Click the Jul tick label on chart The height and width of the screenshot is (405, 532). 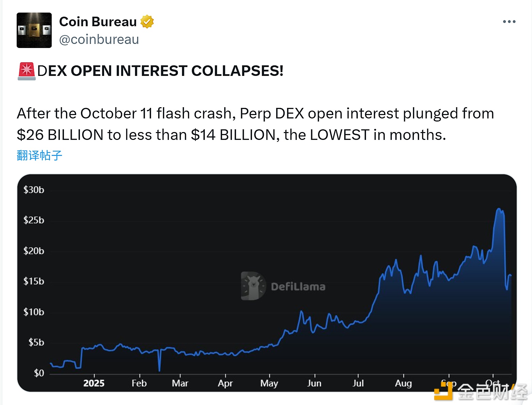pyautogui.click(x=358, y=383)
